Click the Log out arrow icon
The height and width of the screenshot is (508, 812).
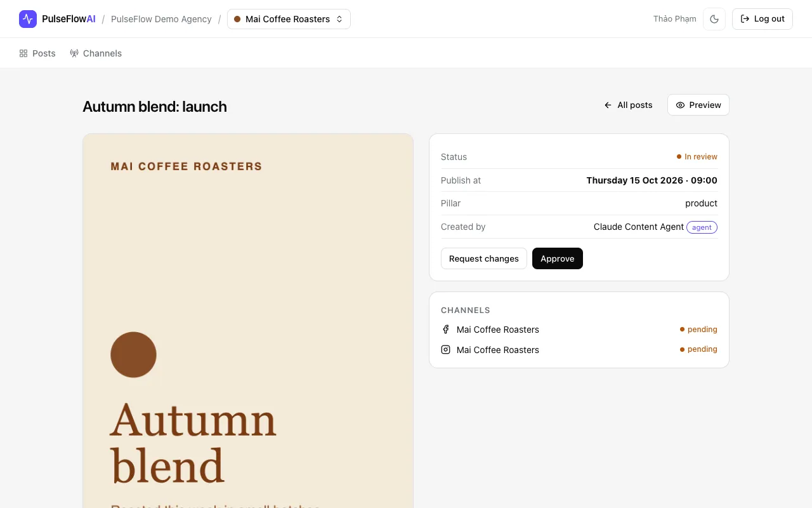coord(745,19)
